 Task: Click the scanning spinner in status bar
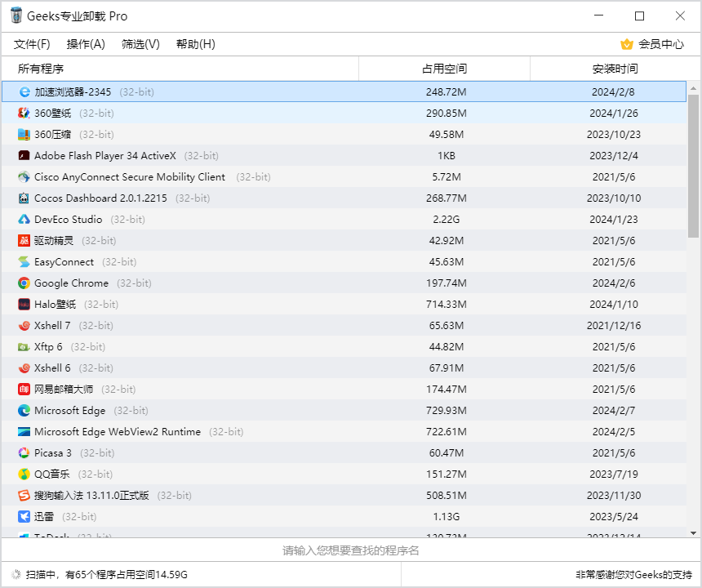(x=16, y=575)
